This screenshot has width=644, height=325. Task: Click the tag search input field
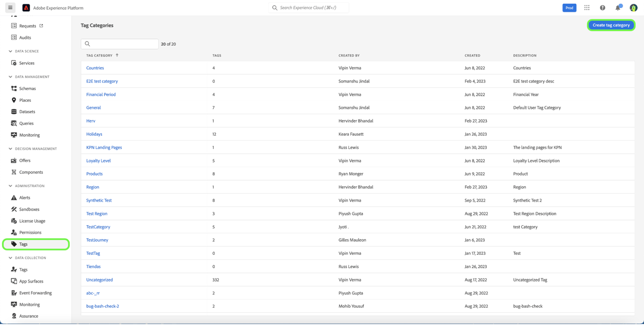coord(119,43)
